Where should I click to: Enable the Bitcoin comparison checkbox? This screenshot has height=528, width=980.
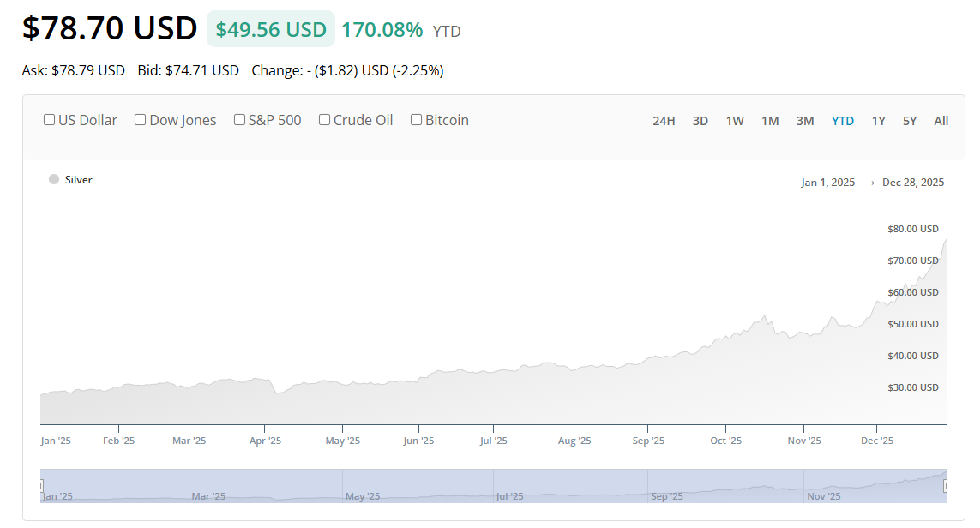[x=416, y=119]
